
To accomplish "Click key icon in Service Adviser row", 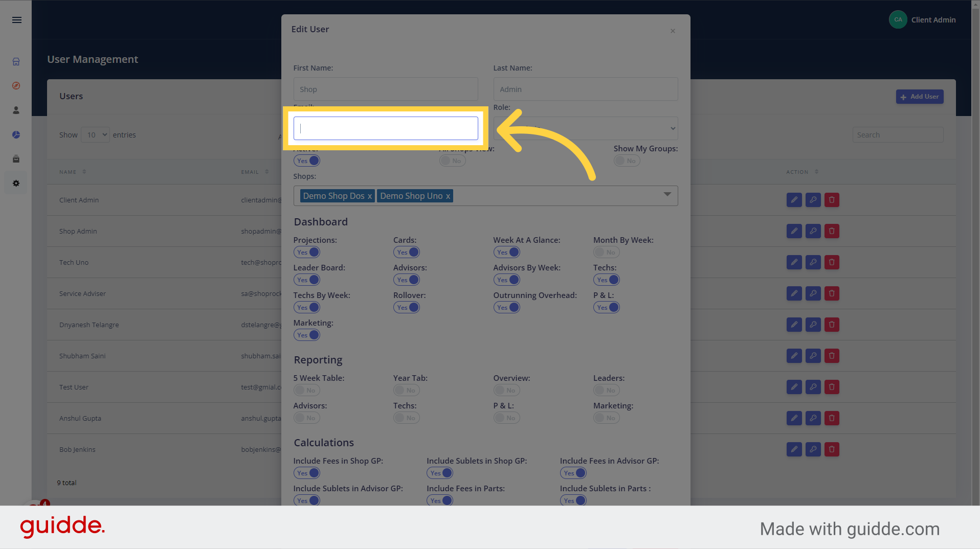I will point(813,293).
